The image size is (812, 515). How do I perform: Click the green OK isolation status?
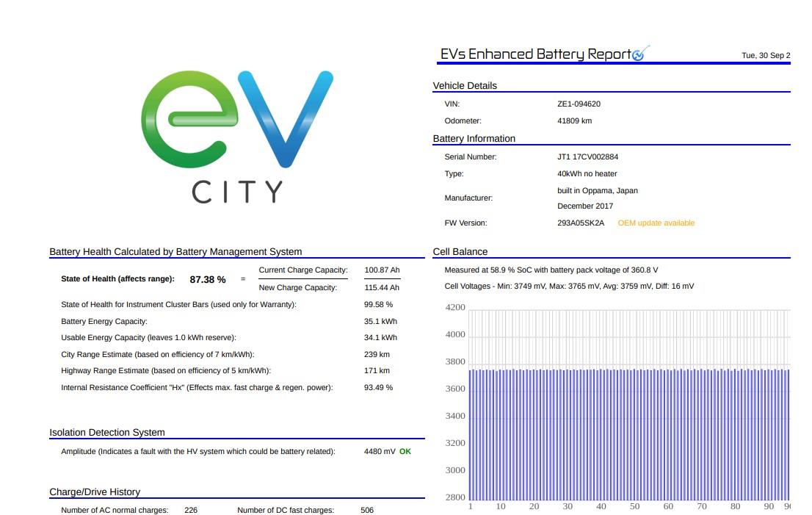tap(405, 452)
